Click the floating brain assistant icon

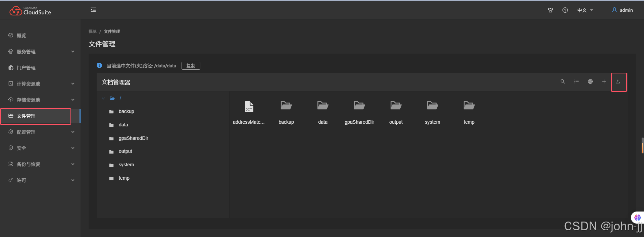tap(638, 218)
